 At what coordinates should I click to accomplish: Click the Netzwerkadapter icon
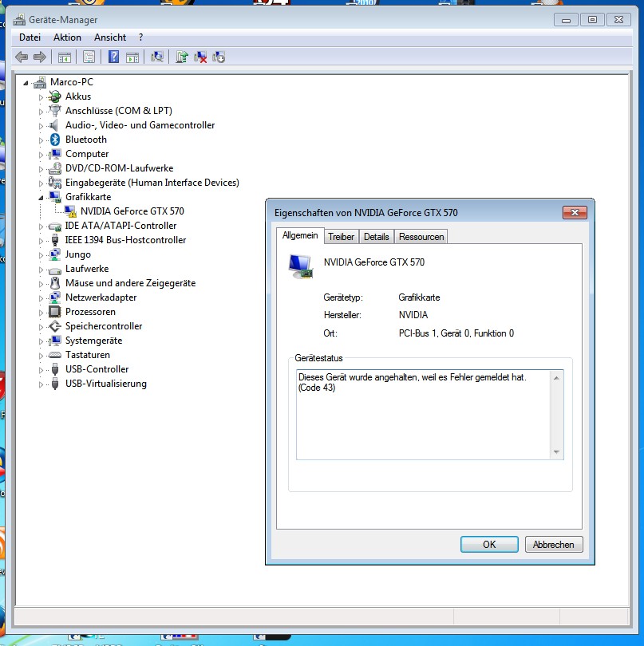pyautogui.click(x=54, y=297)
